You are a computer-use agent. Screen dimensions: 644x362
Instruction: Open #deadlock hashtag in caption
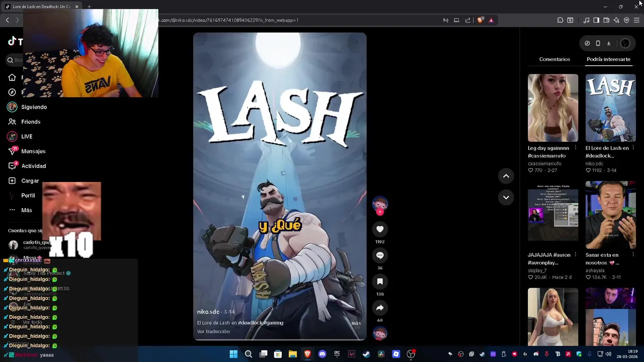tap(250, 323)
